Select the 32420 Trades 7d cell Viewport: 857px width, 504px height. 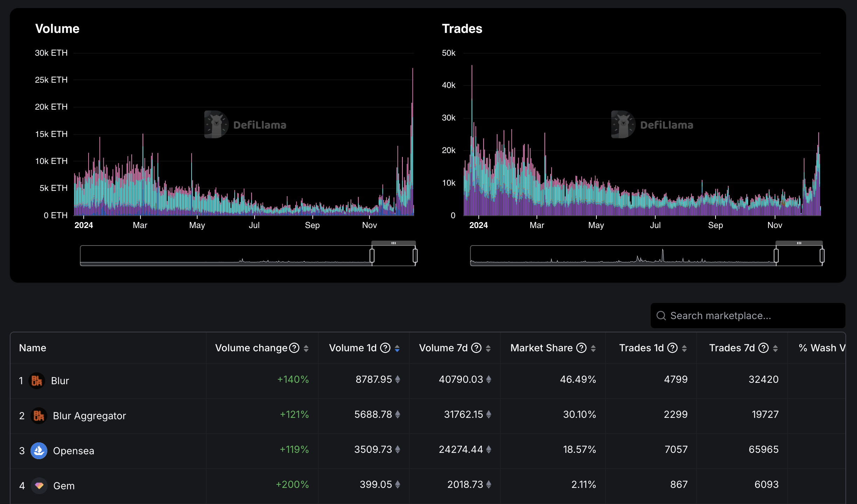764,379
